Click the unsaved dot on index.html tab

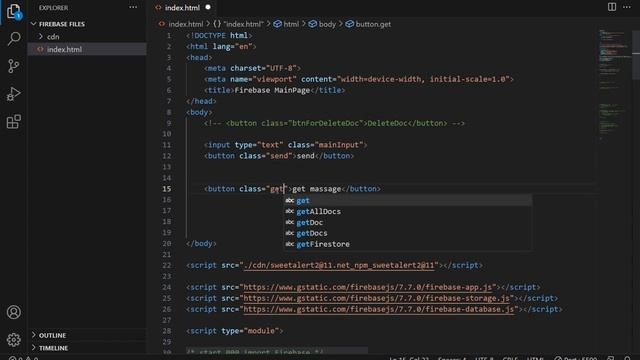pos(208,7)
